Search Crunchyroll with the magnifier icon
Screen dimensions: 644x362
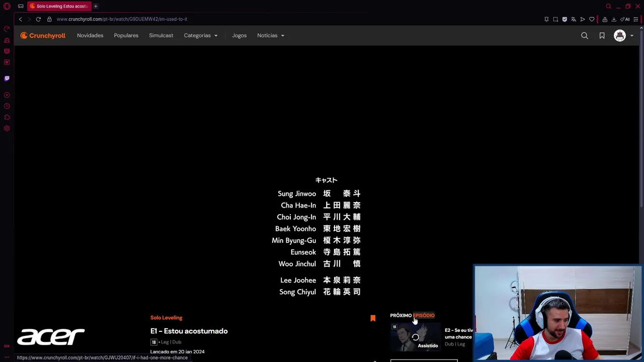coord(585,36)
